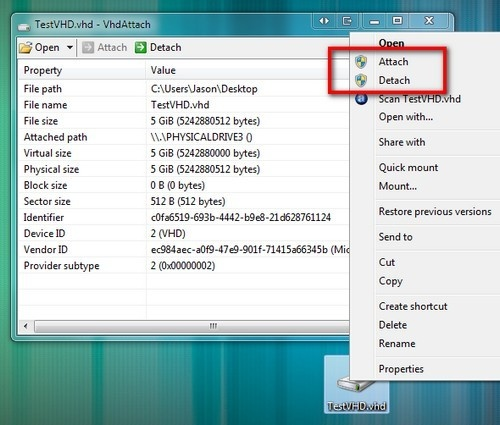This screenshot has height=425, width=500.
Task: Click the Open folder icon in toolbar
Action: pyautogui.click(x=26, y=48)
